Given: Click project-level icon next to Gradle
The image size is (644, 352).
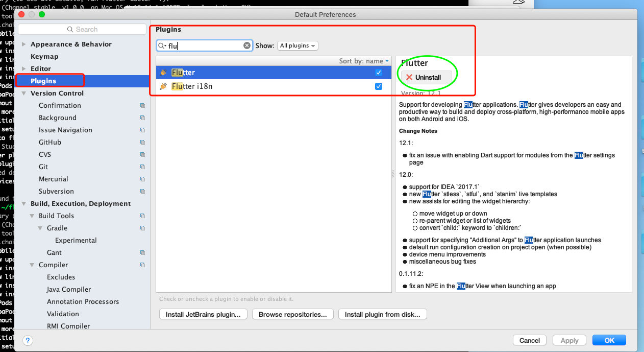Looking at the screenshot, I should pos(142,228).
